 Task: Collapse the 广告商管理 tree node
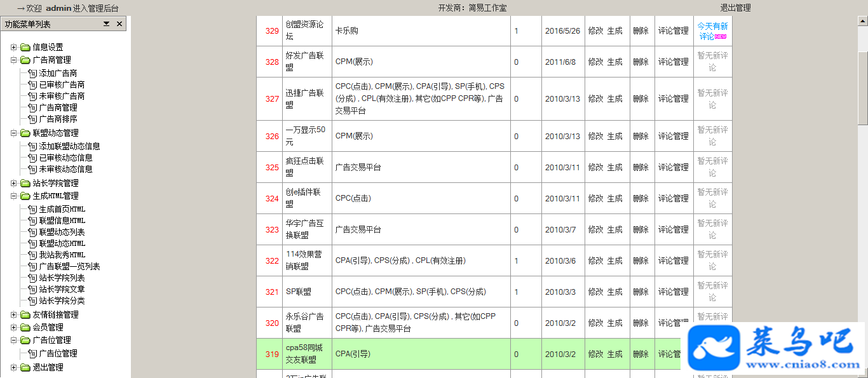14,60
